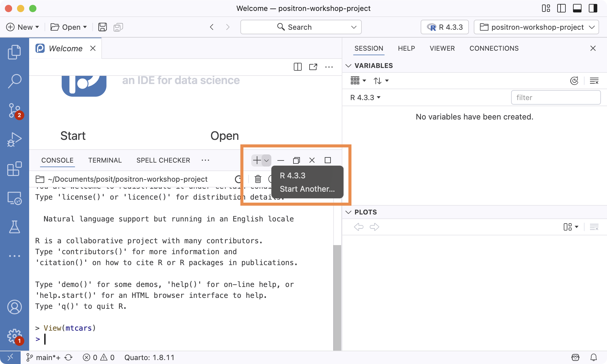Open the New file dropdown
The image size is (607, 364).
(23, 27)
